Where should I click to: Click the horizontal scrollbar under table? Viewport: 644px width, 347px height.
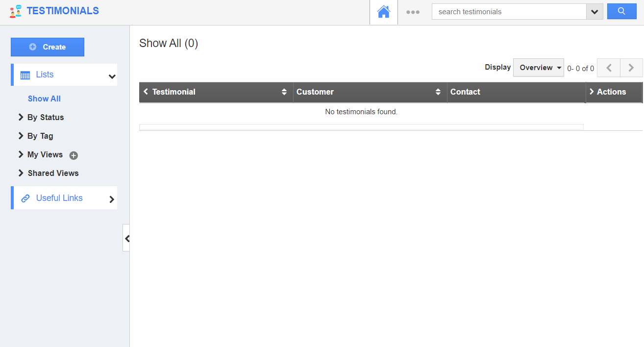(361, 127)
